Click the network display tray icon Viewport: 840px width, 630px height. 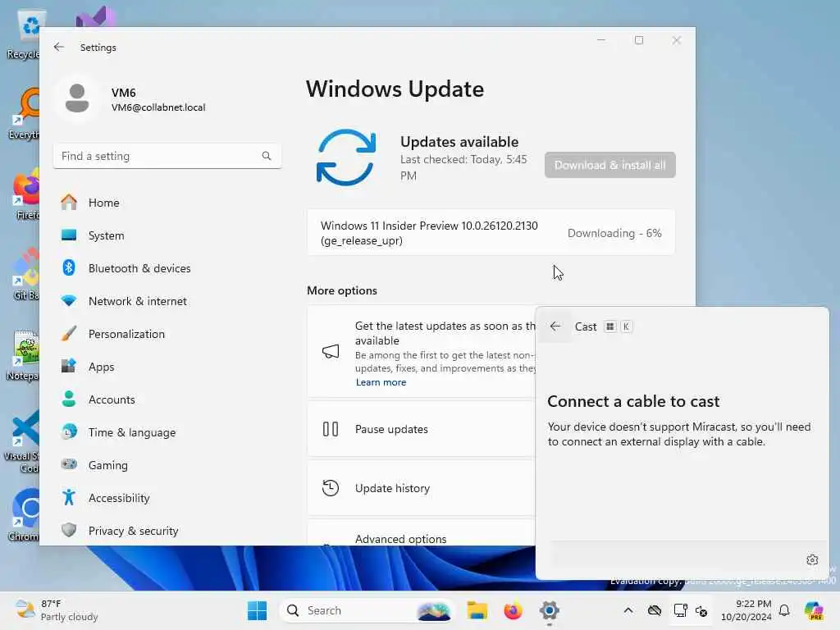click(x=680, y=610)
